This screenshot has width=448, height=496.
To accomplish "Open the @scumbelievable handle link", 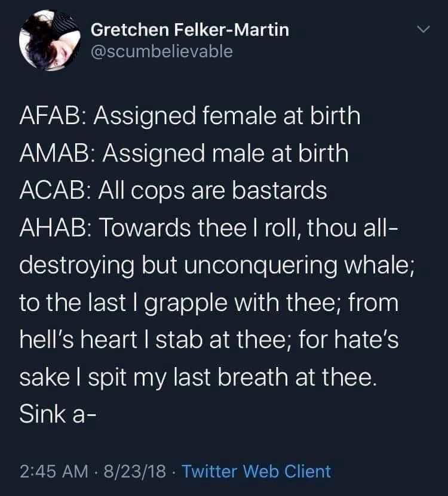I will point(162,51).
